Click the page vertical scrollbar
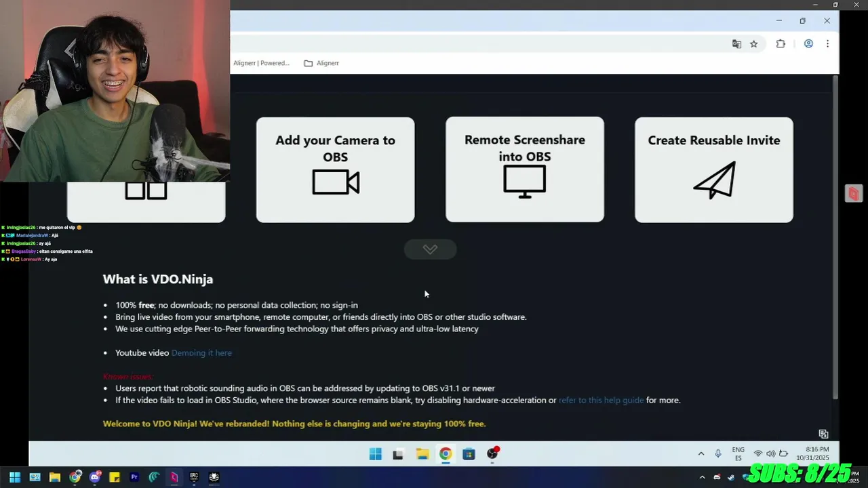Viewport: 868px width, 488px height. (835, 237)
